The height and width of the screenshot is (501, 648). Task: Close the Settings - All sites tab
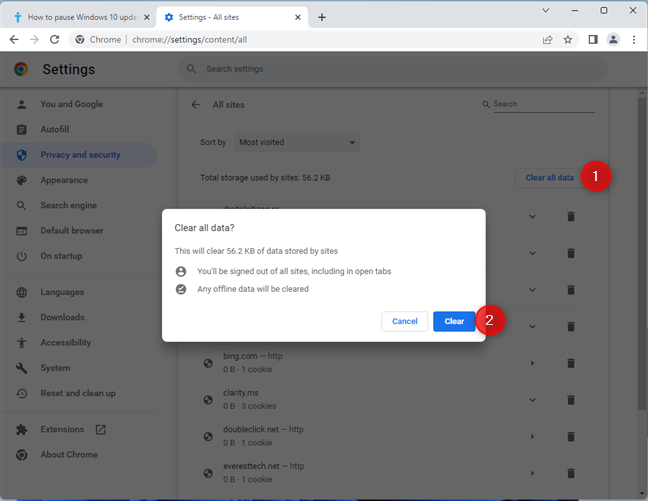(x=298, y=17)
